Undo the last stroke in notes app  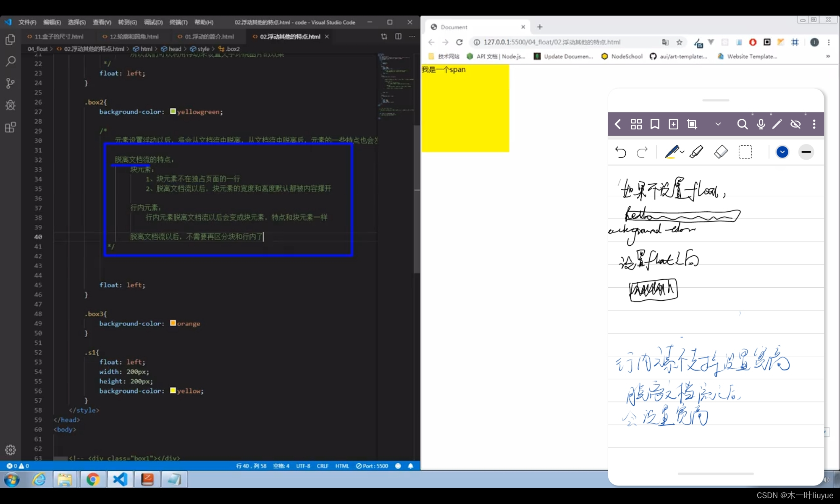click(x=620, y=152)
